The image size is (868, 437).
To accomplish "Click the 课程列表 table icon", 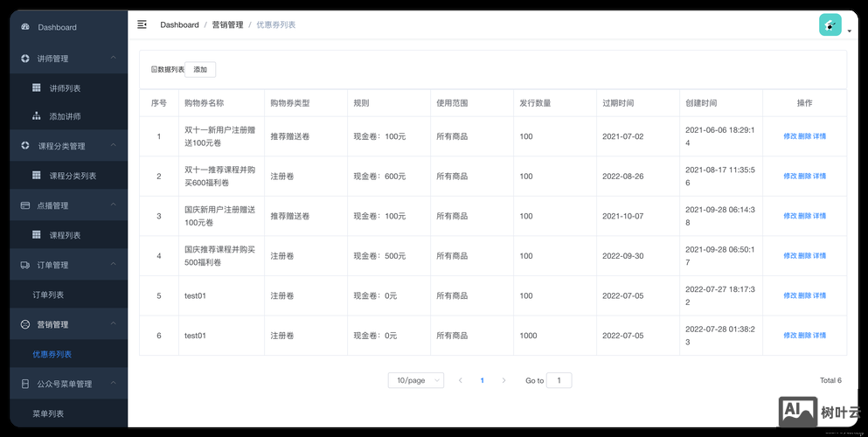I will (37, 234).
